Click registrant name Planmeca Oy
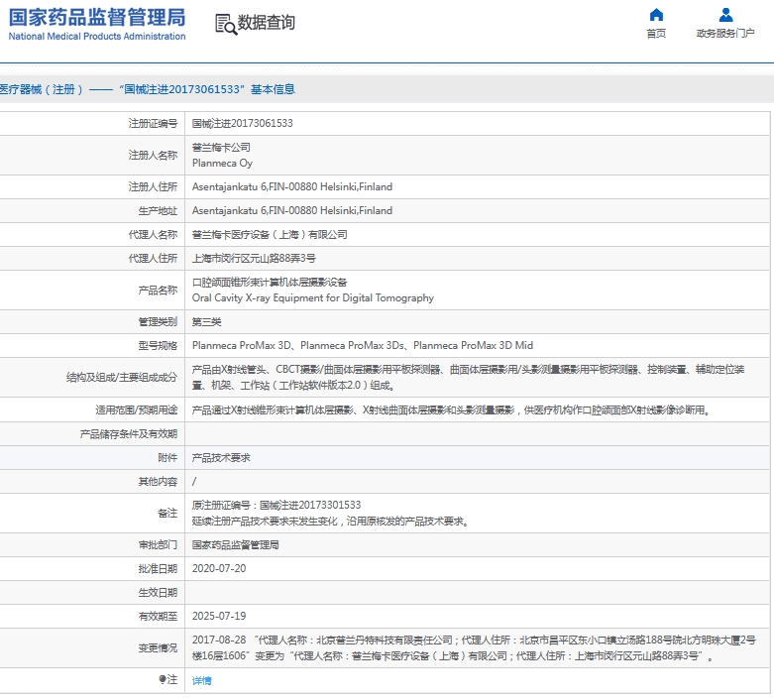 (222, 163)
